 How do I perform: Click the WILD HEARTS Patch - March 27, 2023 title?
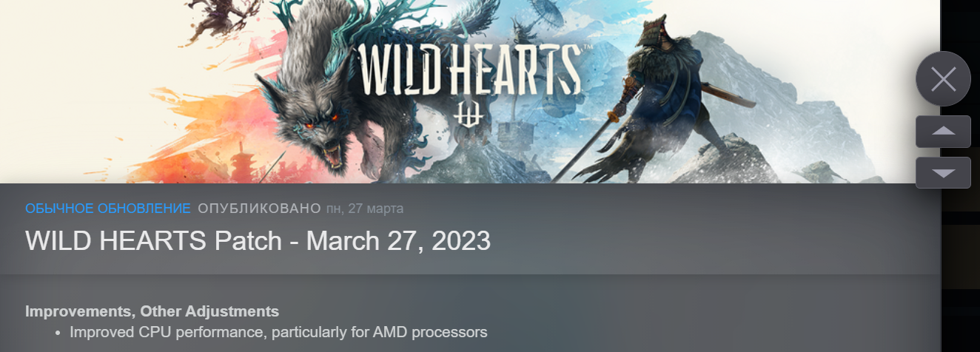pyautogui.click(x=258, y=241)
